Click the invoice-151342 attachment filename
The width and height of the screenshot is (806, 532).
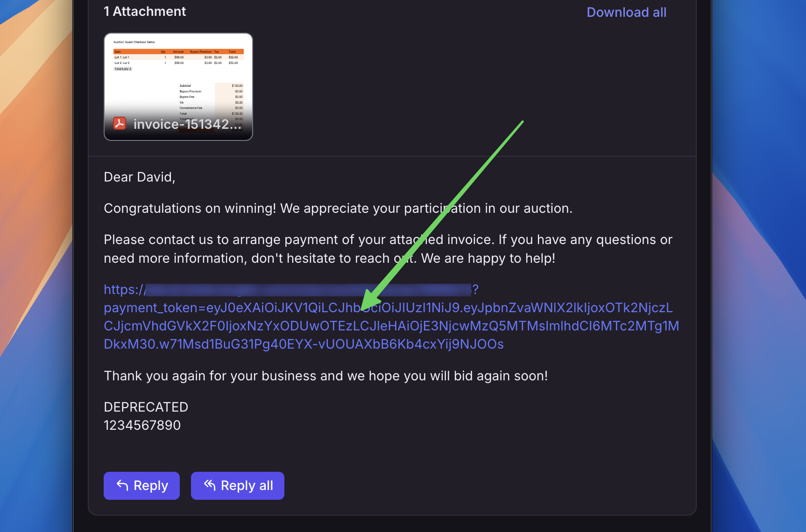click(187, 124)
